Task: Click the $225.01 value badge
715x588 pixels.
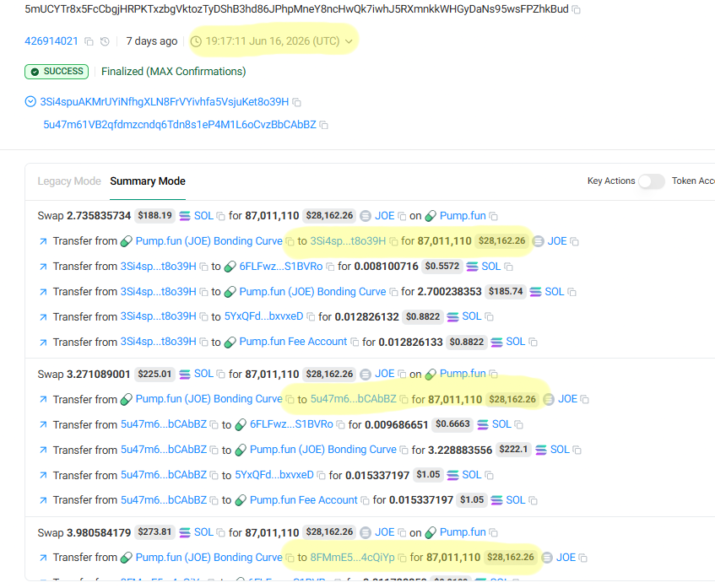Action: (154, 375)
